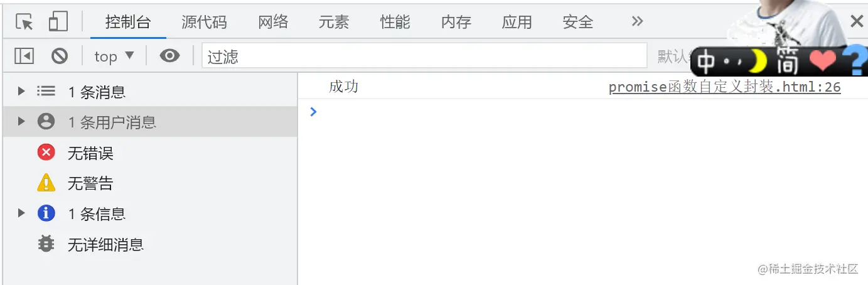Open the promise函数自定义封装.html:26 source link
Screen dimensions: 868x285
725,87
